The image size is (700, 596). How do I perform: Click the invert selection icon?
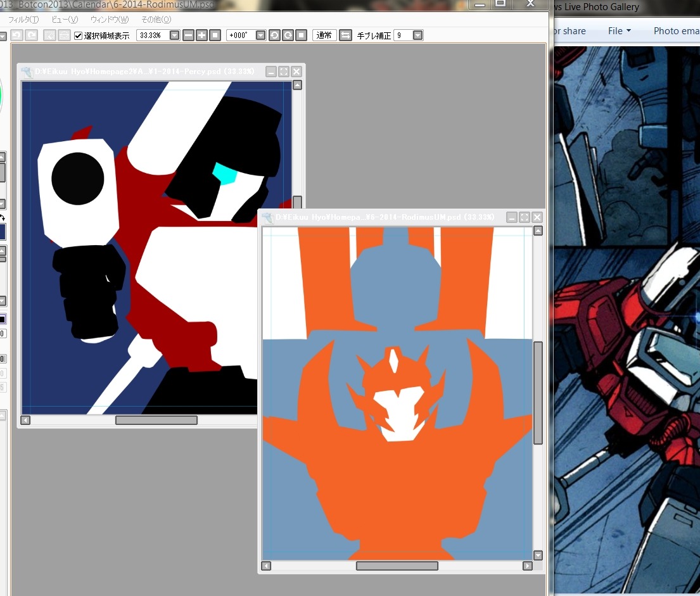pos(64,35)
